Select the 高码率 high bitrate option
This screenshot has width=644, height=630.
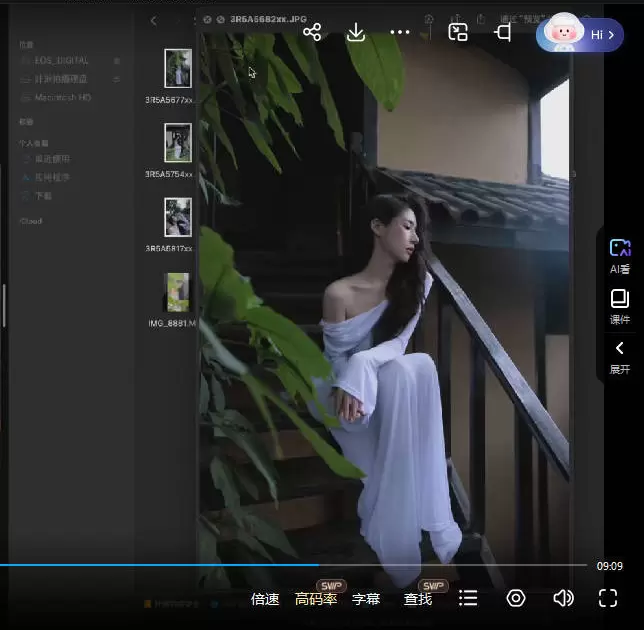pyautogui.click(x=316, y=599)
